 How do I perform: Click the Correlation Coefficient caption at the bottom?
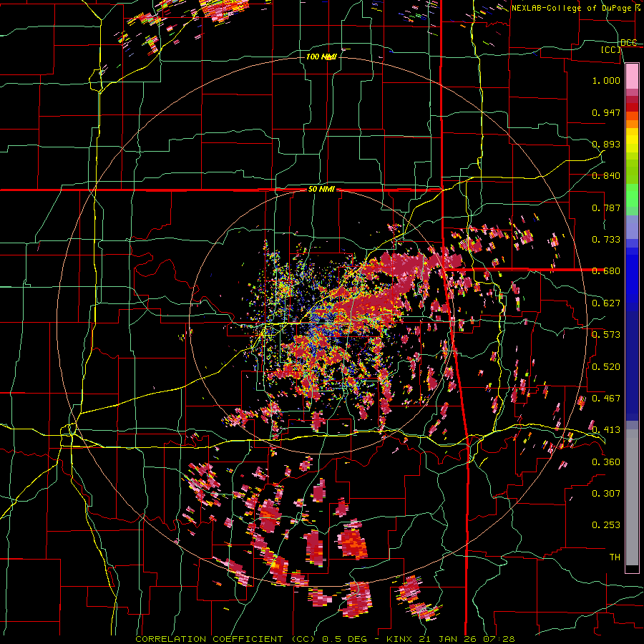326,639
